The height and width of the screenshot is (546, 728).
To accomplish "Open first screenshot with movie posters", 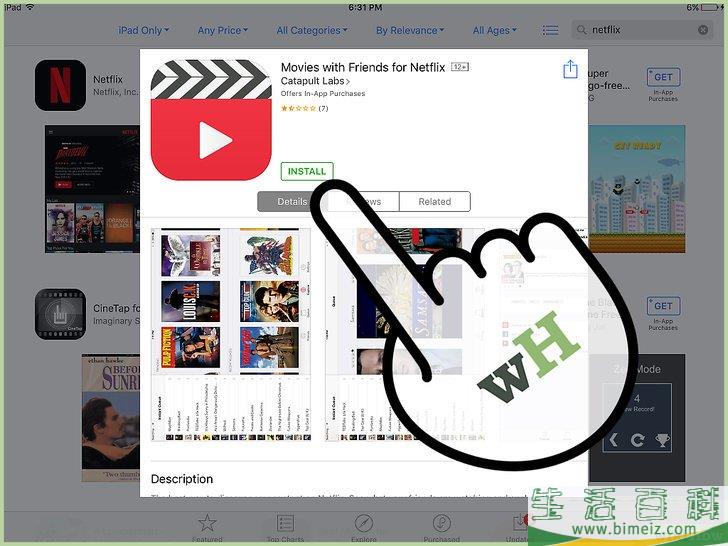I will 231,334.
